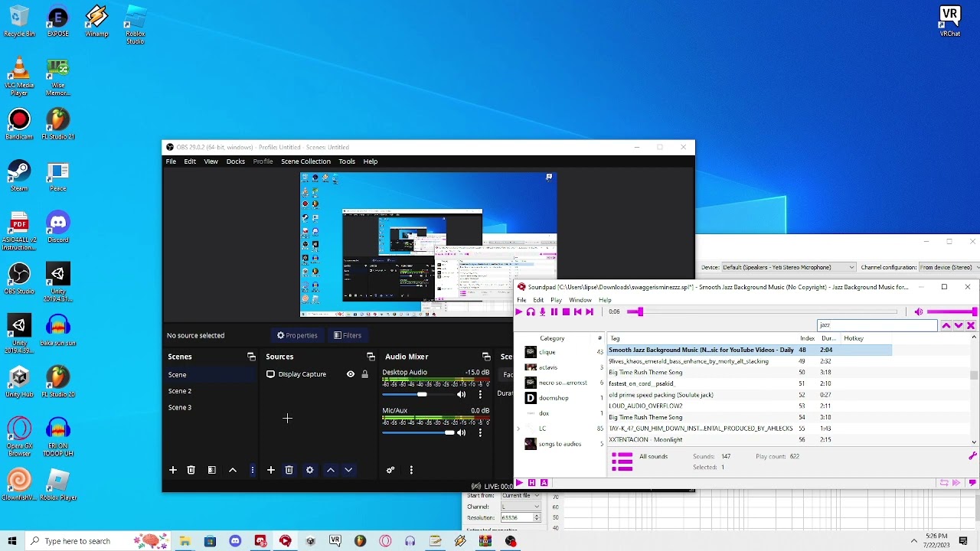The image size is (980, 551).
Task: Click Soundpad status bar A icon
Action: (x=544, y=483)
